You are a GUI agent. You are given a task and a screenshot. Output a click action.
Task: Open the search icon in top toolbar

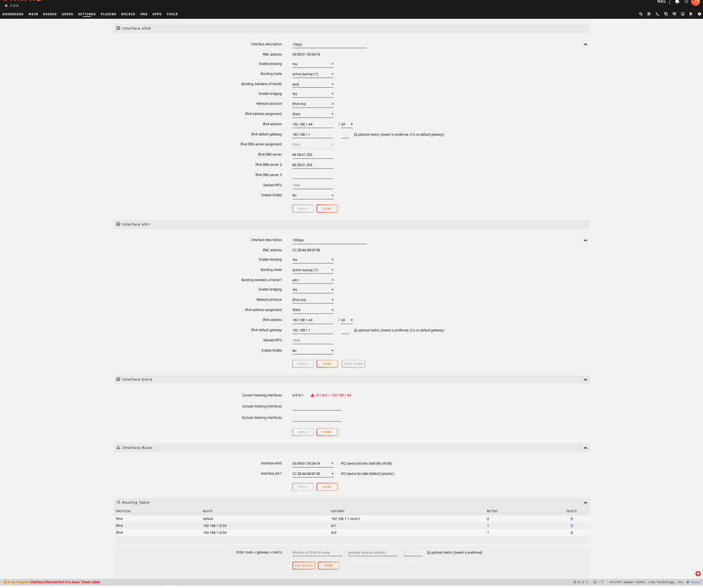coord(640,14)
